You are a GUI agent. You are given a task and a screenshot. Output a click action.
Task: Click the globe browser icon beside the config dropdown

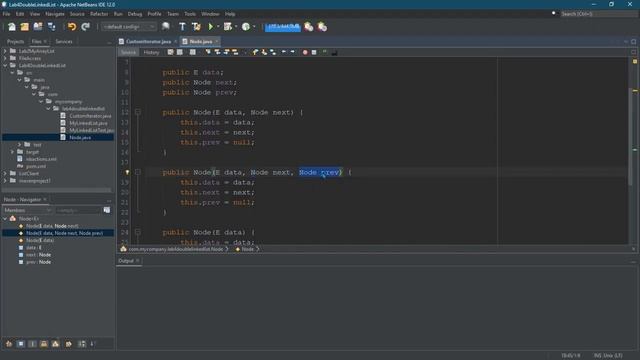coord(165,27)
